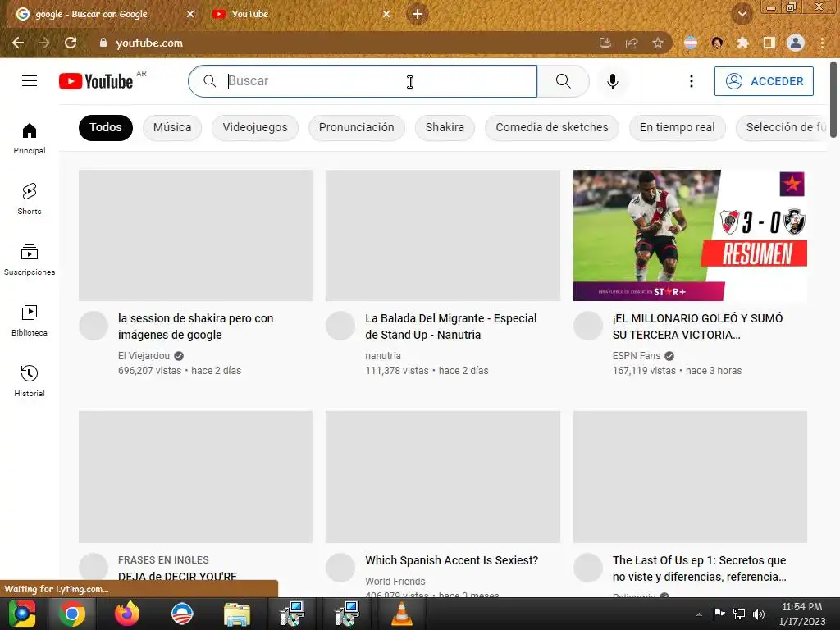Open file explorer folder in taskbar
Screen dimensions: 840x630
click(x=237, y=614)
